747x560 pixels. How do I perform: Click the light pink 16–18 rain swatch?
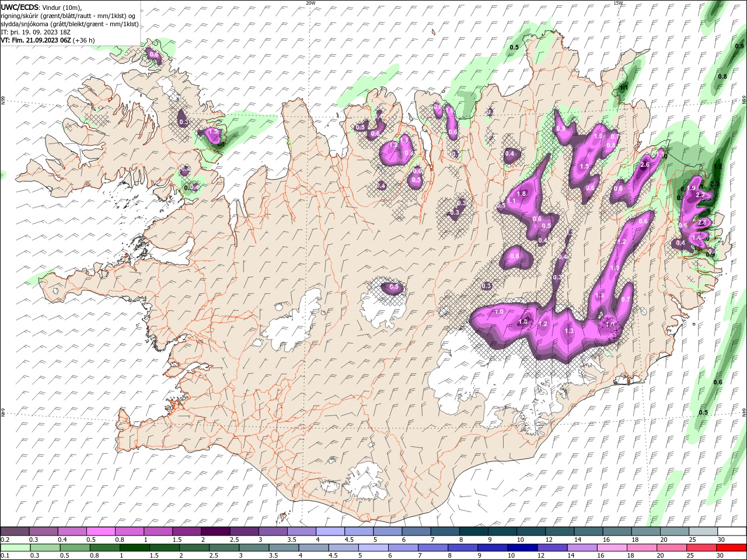click(x=612, y=548)
